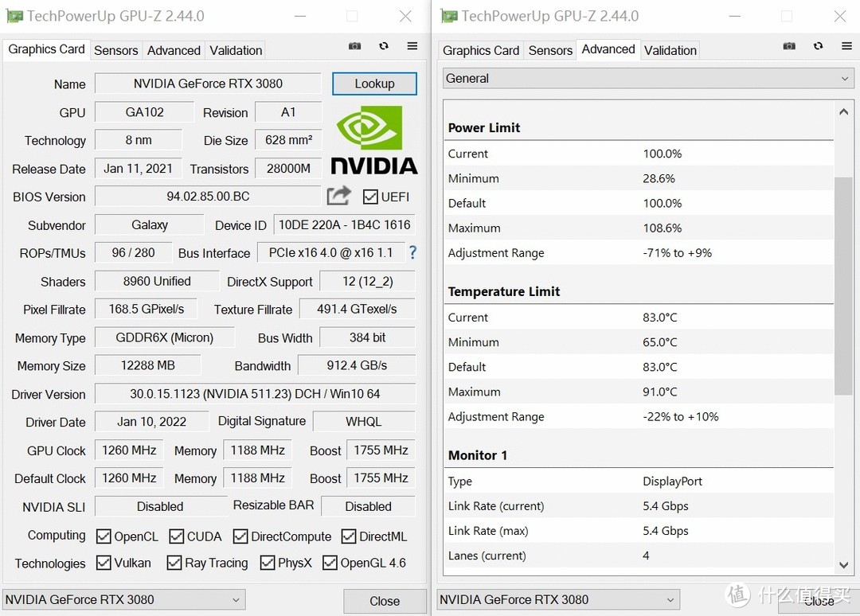
Task: Click the Subvendor Galaxy field
Action: tap(150, 224)
